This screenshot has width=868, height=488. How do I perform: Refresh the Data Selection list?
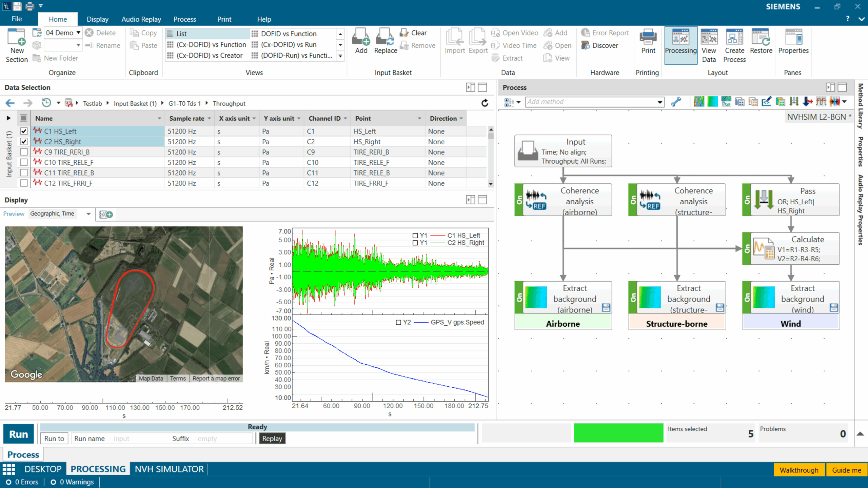485,103
